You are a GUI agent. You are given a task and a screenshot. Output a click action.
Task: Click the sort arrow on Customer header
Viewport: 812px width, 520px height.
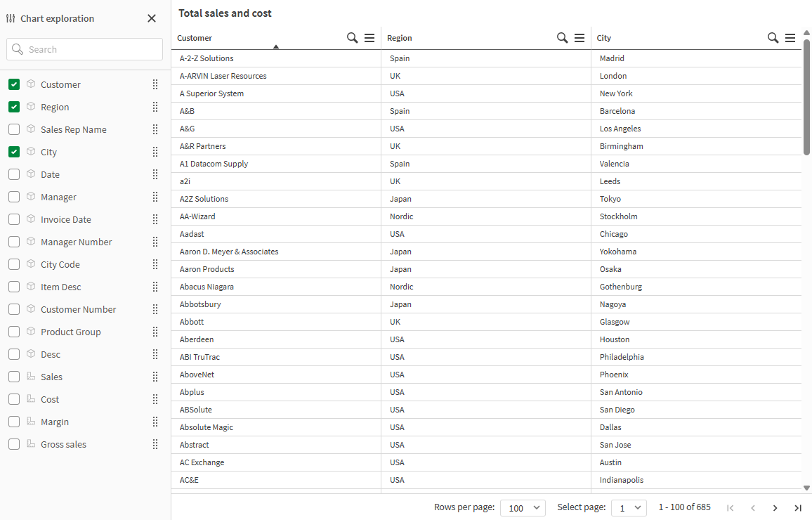pyautogui.click(x=276, y=45)
